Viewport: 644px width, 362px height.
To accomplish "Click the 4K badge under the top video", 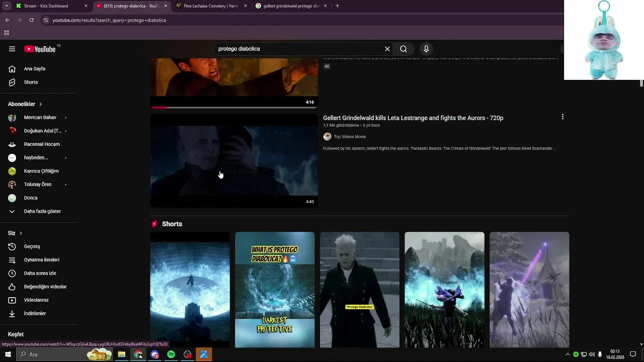I will click(327, 66).
